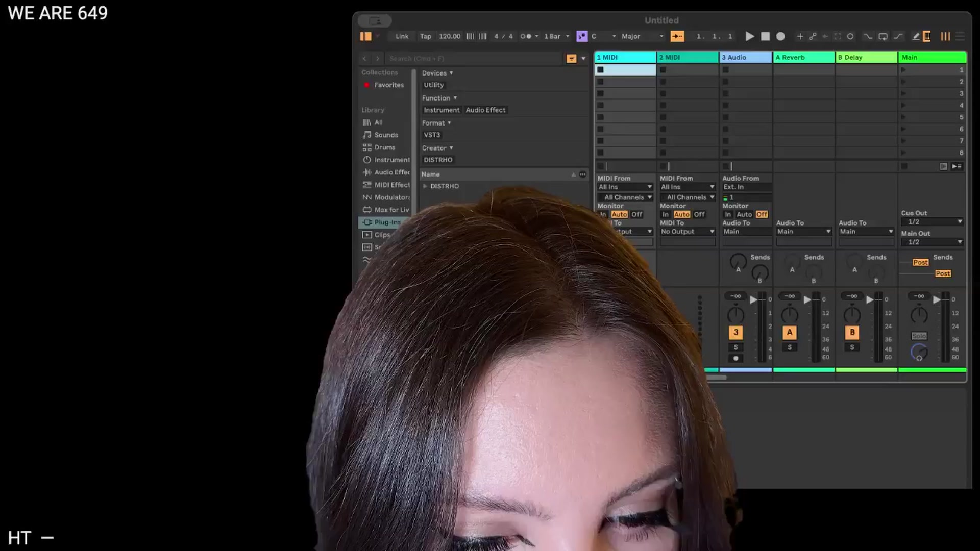
Task: Toggle the Computer MIDI Keyboard icon
Action: coord(927,36)
